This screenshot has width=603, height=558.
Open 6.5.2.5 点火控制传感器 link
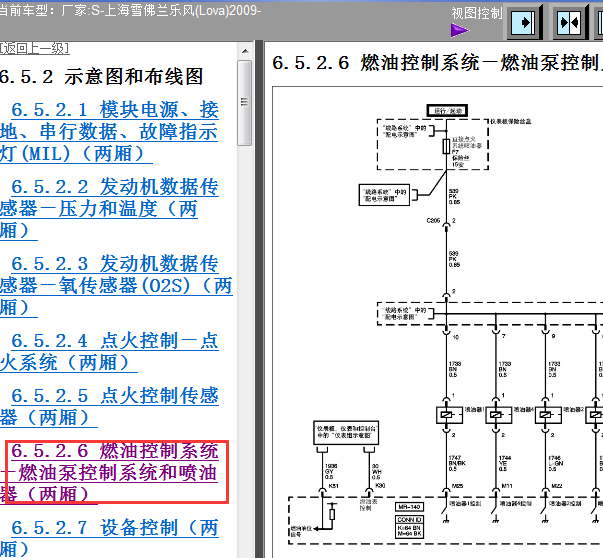(x=109, y=407)
